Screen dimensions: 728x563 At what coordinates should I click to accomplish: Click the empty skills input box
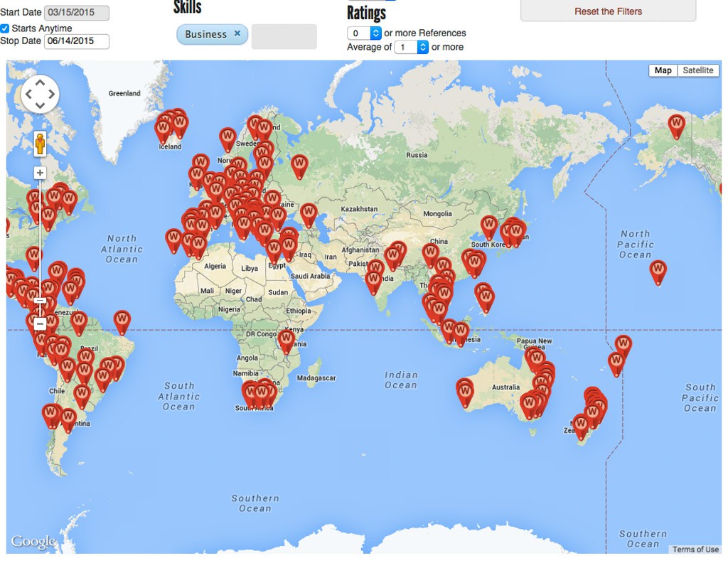284,36
